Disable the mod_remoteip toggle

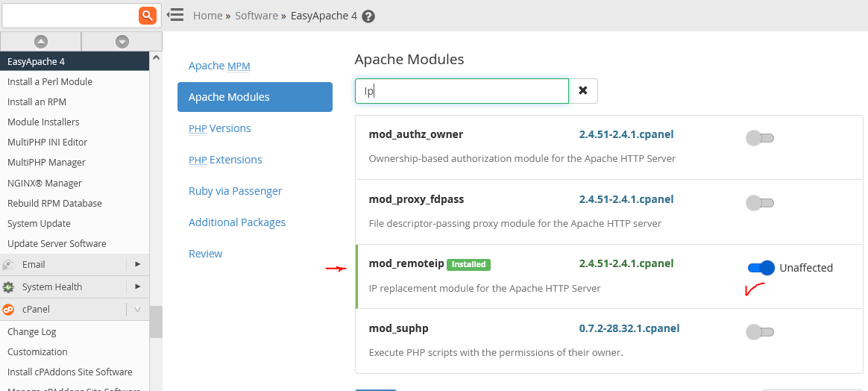pos(761,268)
